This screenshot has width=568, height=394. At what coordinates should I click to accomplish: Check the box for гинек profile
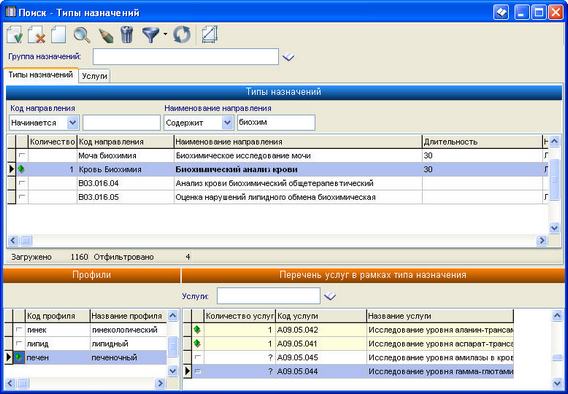click(x=19, y=330)
